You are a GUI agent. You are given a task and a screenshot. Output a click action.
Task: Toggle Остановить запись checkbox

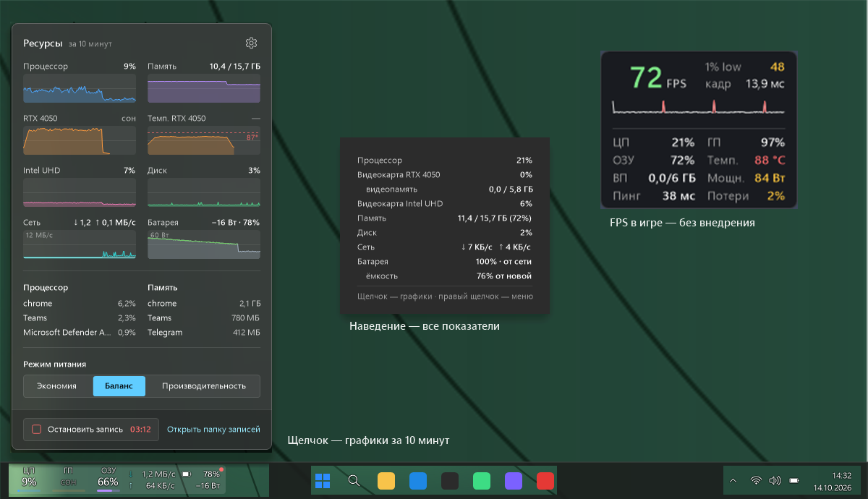click(x=36, y=430)
